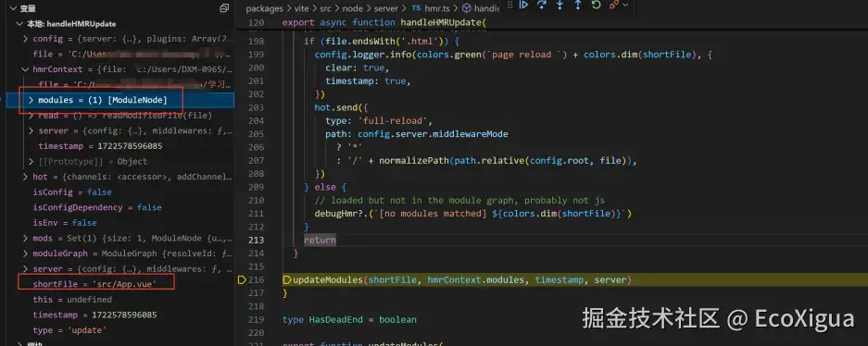Expand the moduleGraph variable
Image resolution: width=868 pixels, height=346 pixels.
click(25, 253)
